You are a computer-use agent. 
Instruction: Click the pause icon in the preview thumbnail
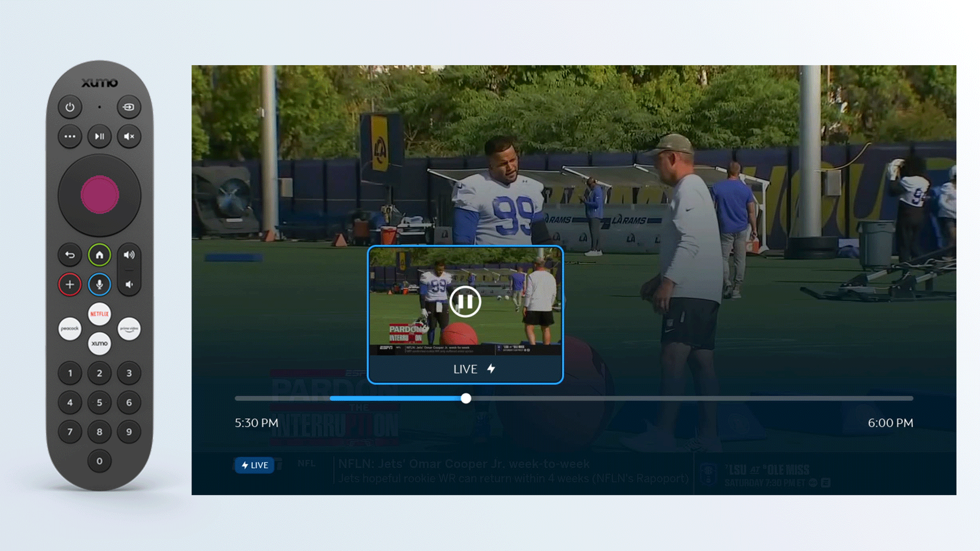(465, 302)
